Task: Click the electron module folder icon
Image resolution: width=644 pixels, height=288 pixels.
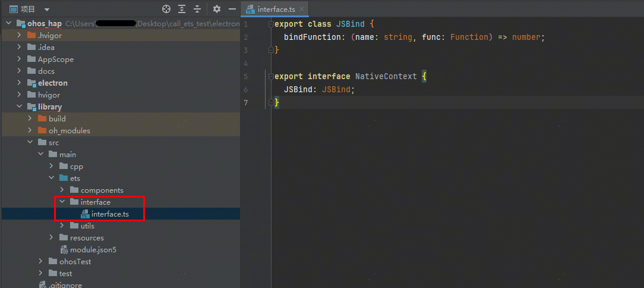Action: (31, 83)
